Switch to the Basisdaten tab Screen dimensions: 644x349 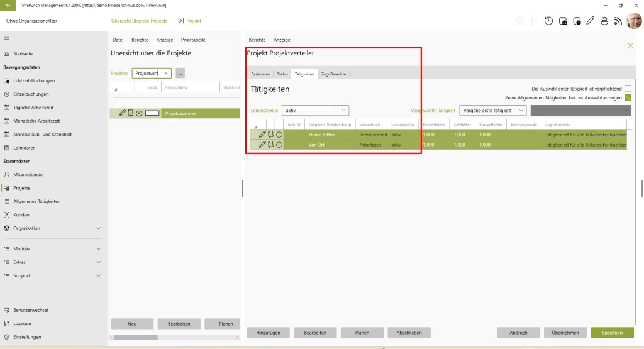click(x=260, y=74)
